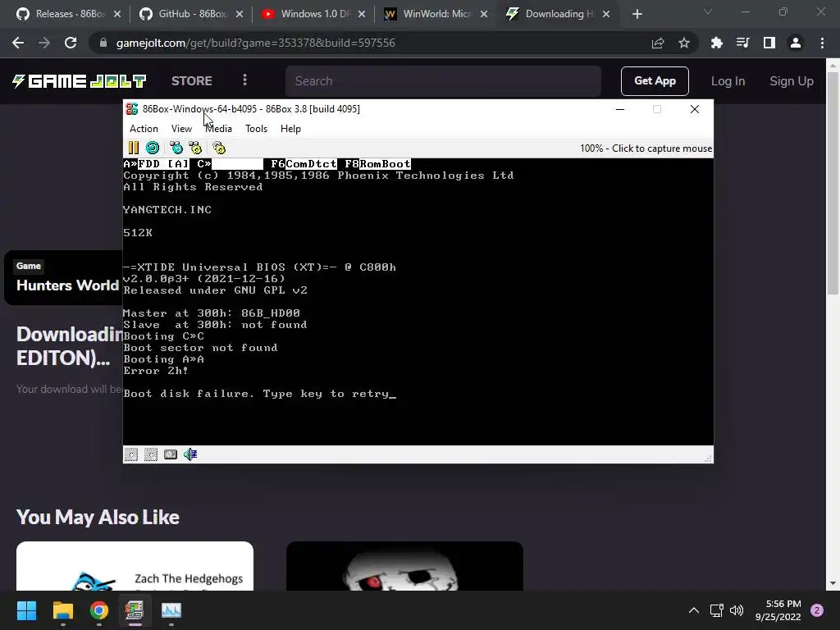Click the first floppy drive status icon
This screenshot has height=630, width=840.
click(x=131, y=454)
